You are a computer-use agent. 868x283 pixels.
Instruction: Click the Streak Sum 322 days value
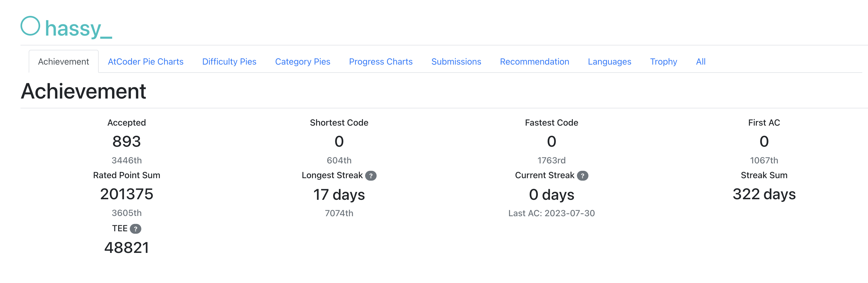pos(764,194)
